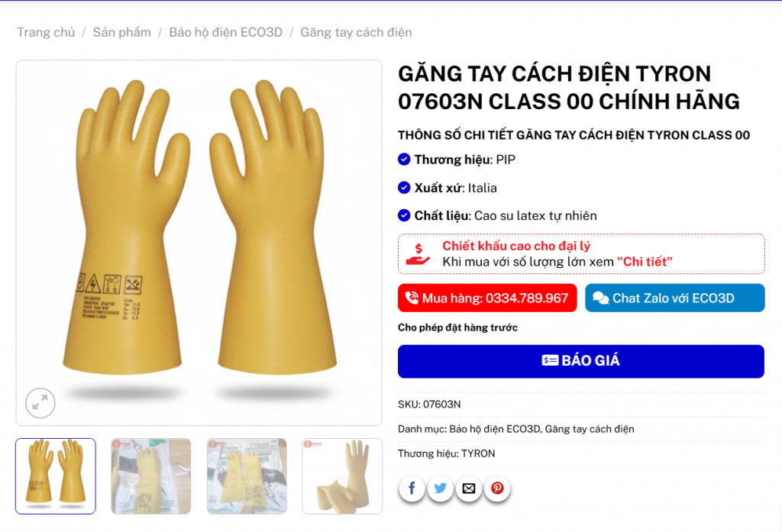Select third thumbnail showing TYRON packaging
Screen dimensions: 782x532
tap(247, 476)
